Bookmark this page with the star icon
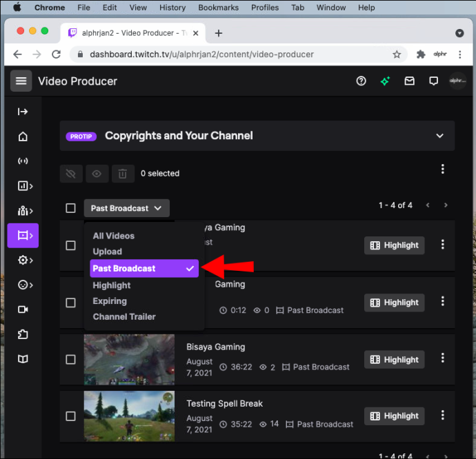Screen dimensions: 476x459 tap(397, 54)
